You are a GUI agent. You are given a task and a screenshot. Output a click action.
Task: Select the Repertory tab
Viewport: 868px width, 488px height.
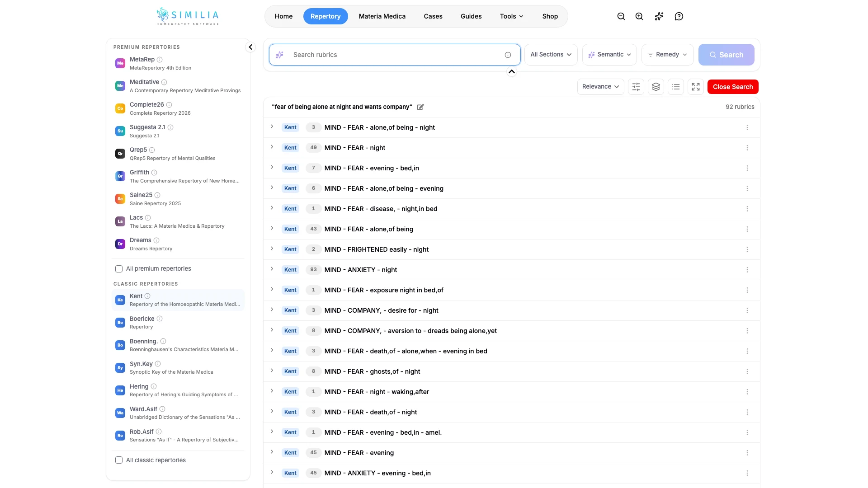(325, 16)
